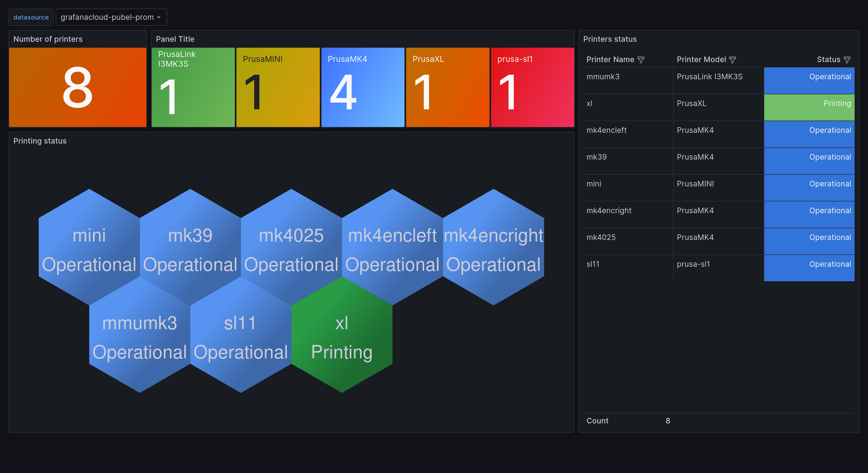Sort by Status column header
This screenshot has height=473, width=868.
tap(828, 59)
